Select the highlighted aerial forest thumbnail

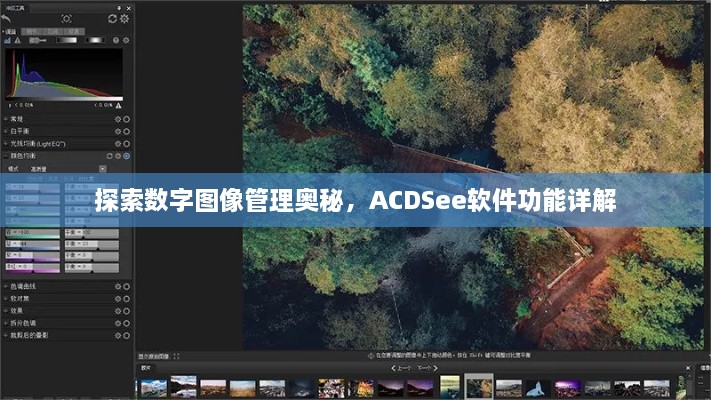(x=479, y=387)
